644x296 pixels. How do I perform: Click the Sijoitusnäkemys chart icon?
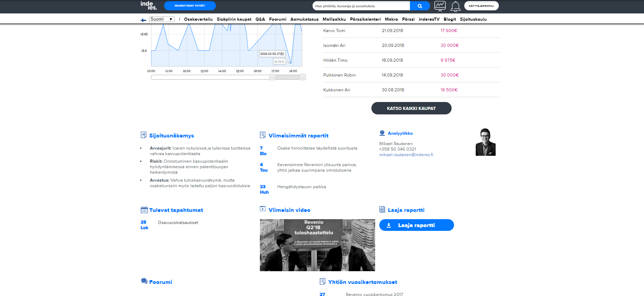(x=144, y=135)
